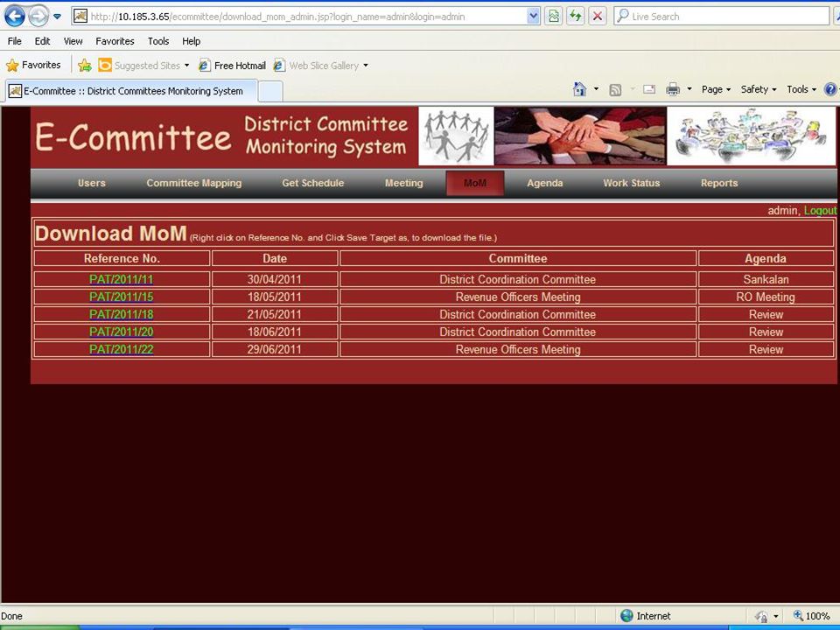Open the File menu
The width and height of the screenshot is (840, 630).
(x=15, y=41)
